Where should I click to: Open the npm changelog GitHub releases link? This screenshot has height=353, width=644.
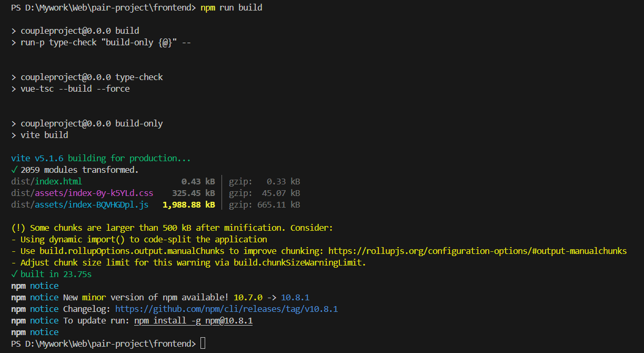[x=226, y=309]
